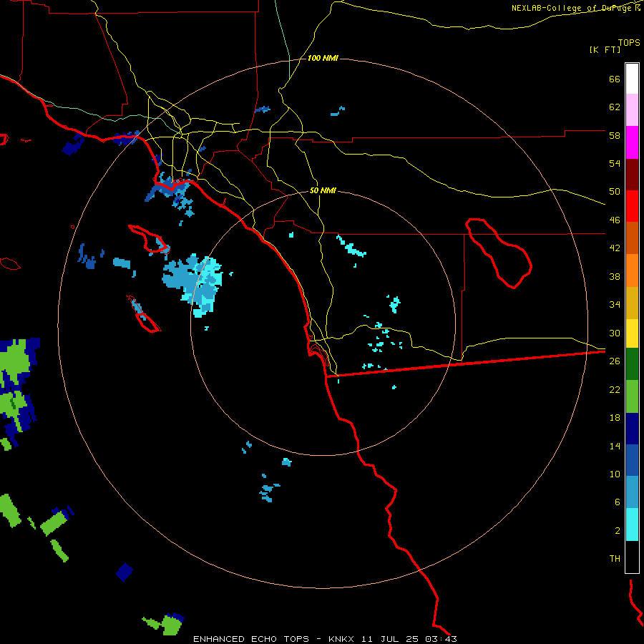Click the bright red legend swatch
Screen dimensions: 644x644
pos(632,206)
